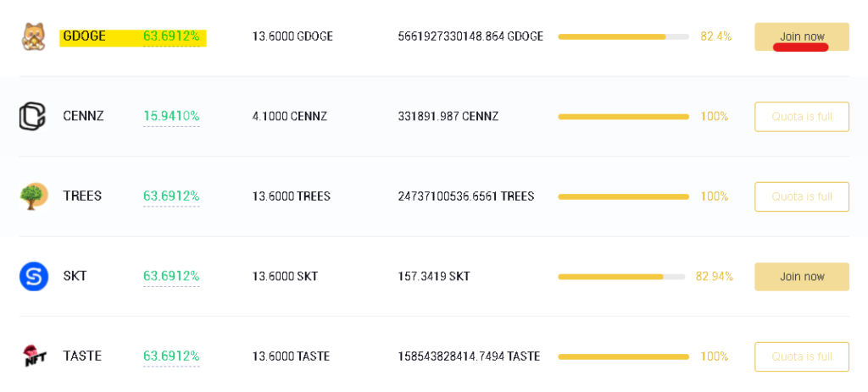Image resolution: width=868 pixels, height=392 pixels.
Task: Click the GDOGE 82.4% progress bar
Action: pos(623,36)
